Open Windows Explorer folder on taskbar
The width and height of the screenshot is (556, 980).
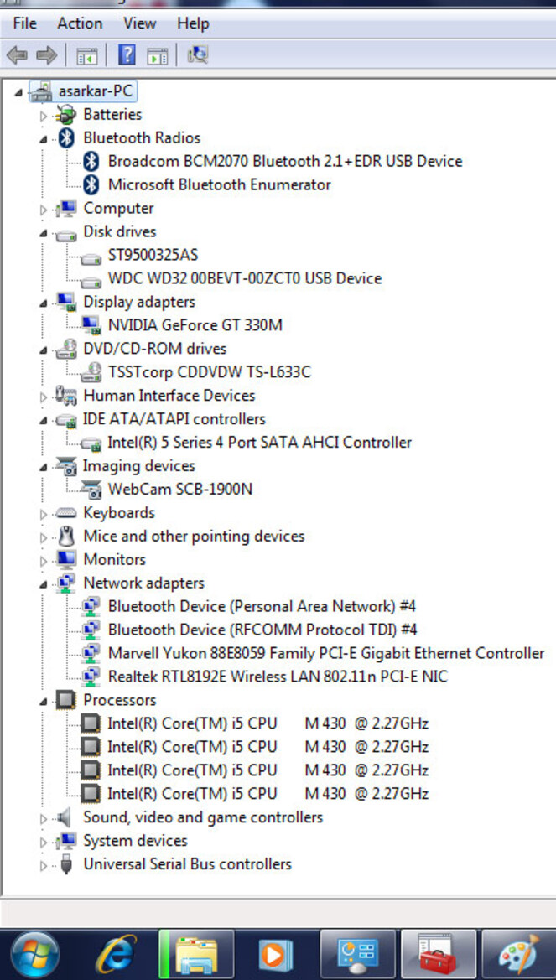tap(196, 955)
